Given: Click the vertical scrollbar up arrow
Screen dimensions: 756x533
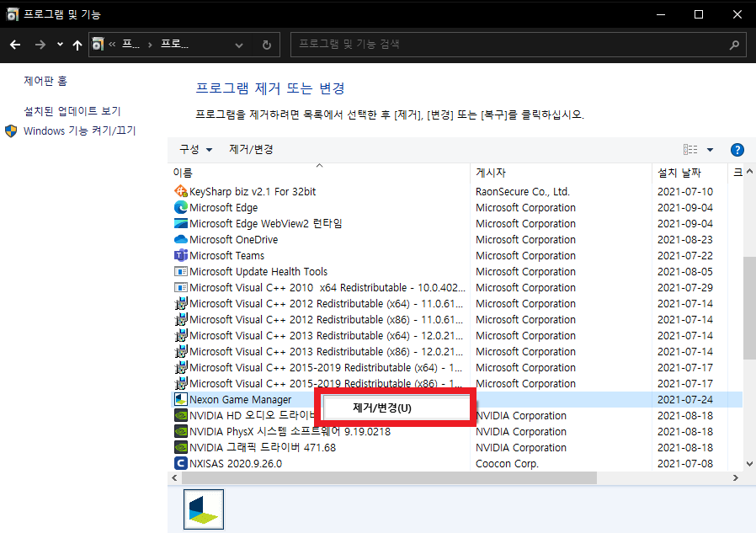Looking at the screenshot, I should click(749, 171).
